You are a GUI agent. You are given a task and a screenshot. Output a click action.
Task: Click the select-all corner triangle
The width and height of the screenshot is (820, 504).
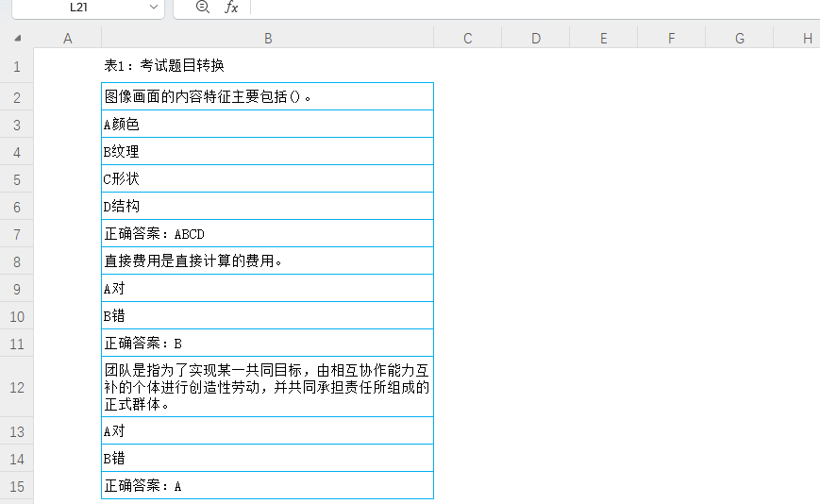[x=18, y=38]
